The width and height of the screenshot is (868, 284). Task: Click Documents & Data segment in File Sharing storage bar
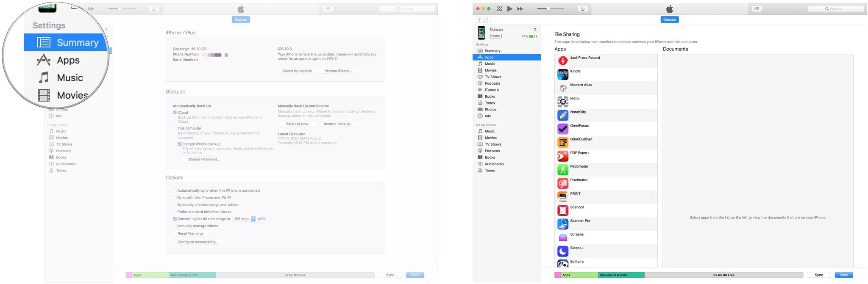click(621, 275)
